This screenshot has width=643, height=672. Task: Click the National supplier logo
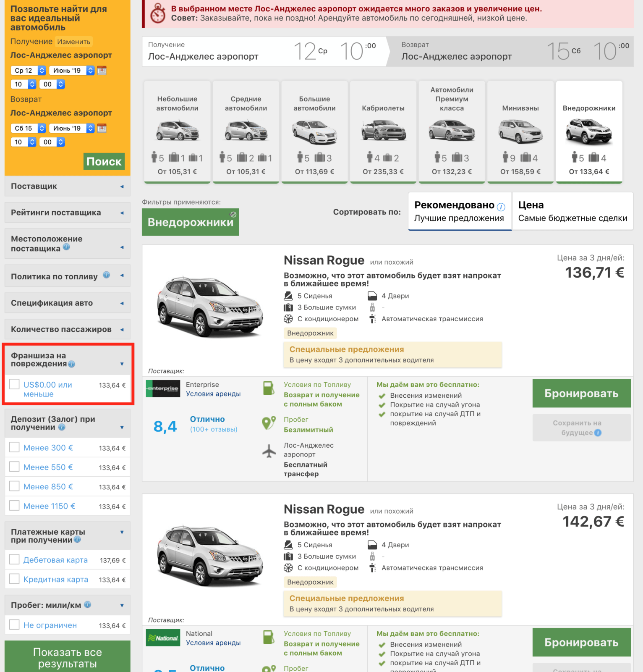click(163, 638)
